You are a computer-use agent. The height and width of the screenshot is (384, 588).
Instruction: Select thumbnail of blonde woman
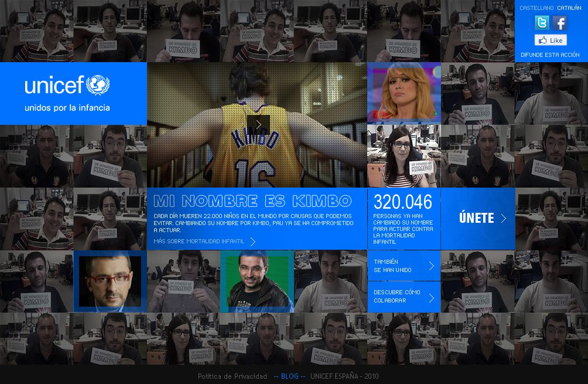pos(404,93)
